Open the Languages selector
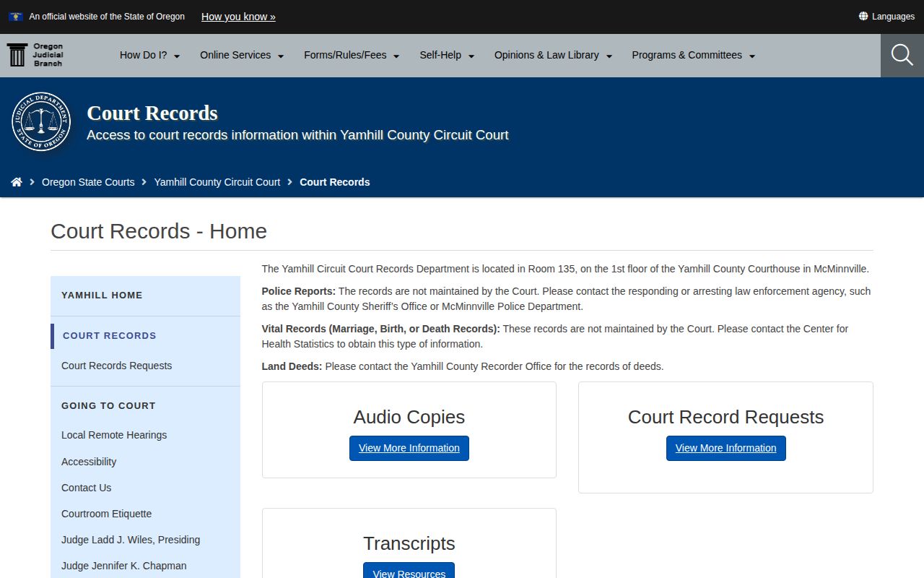The image size is (924, 578). coord(886,16)
